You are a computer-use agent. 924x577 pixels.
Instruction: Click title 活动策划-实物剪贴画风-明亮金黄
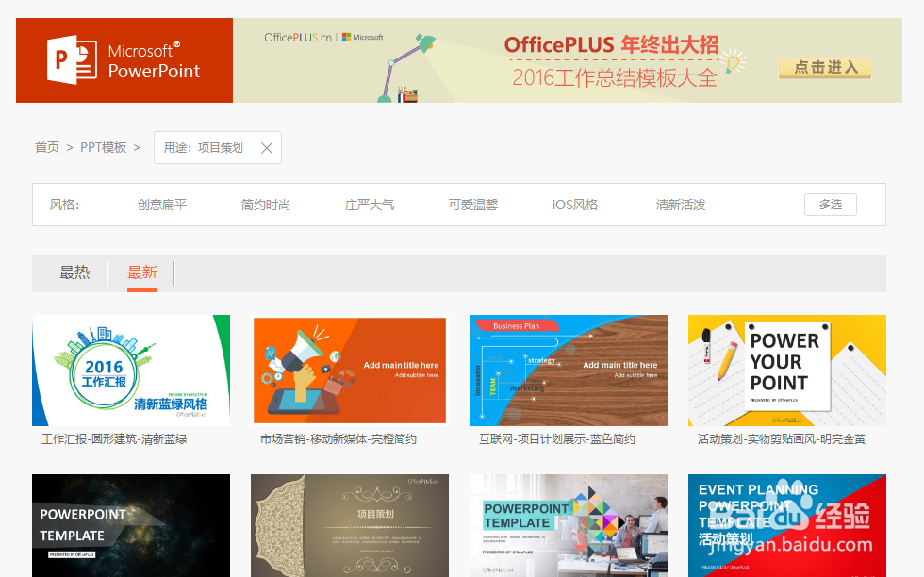click(782, 439)
